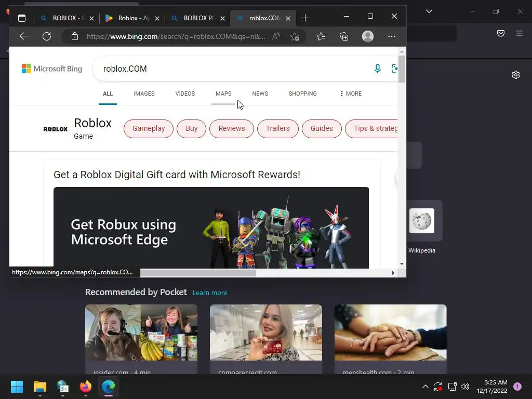
Task: Open the insider.com Pocket article thumbnail
Action: 141,332
